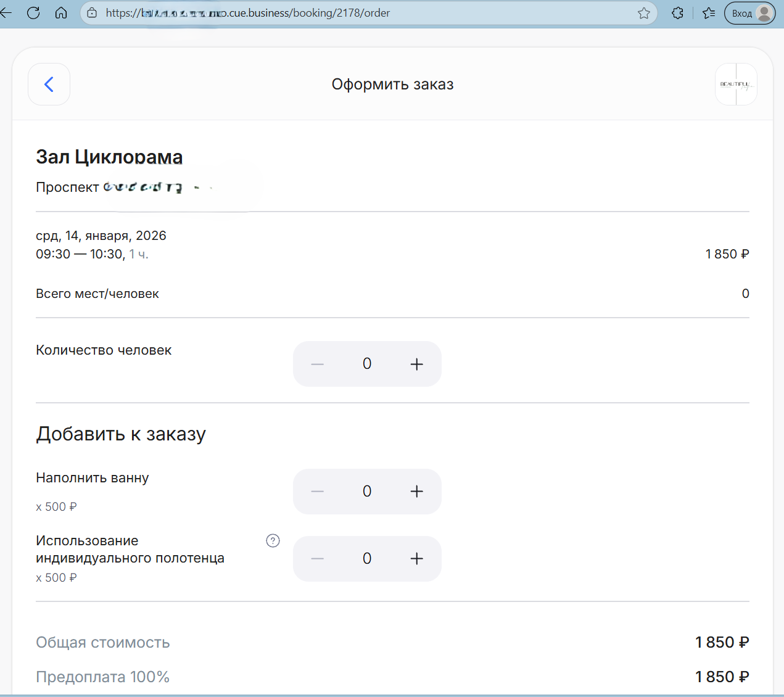Viewport: 784px width, 697px height.
Task: Navigate back with browser back arrow
Action: 6,13
